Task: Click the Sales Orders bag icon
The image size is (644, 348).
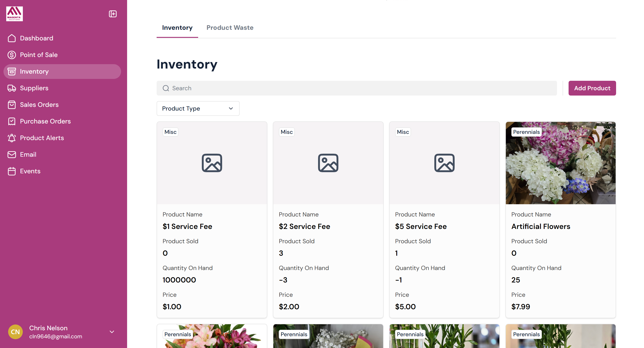Action: 12,105
